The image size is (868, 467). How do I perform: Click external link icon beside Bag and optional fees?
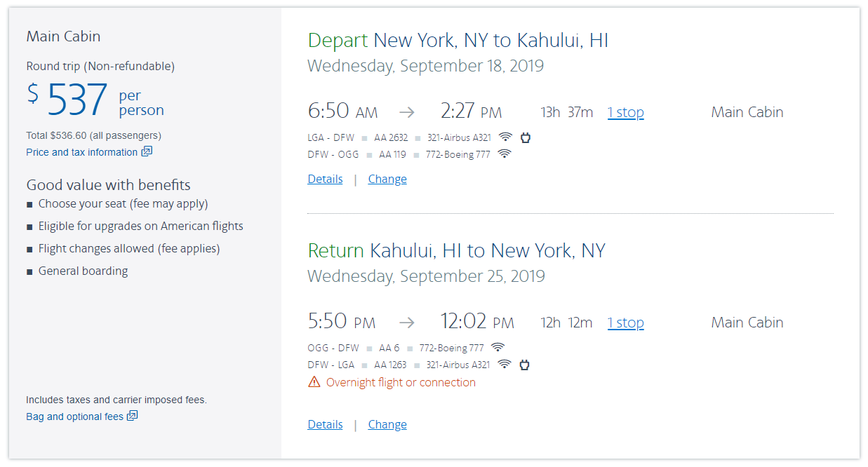click(x=132, y=416)
